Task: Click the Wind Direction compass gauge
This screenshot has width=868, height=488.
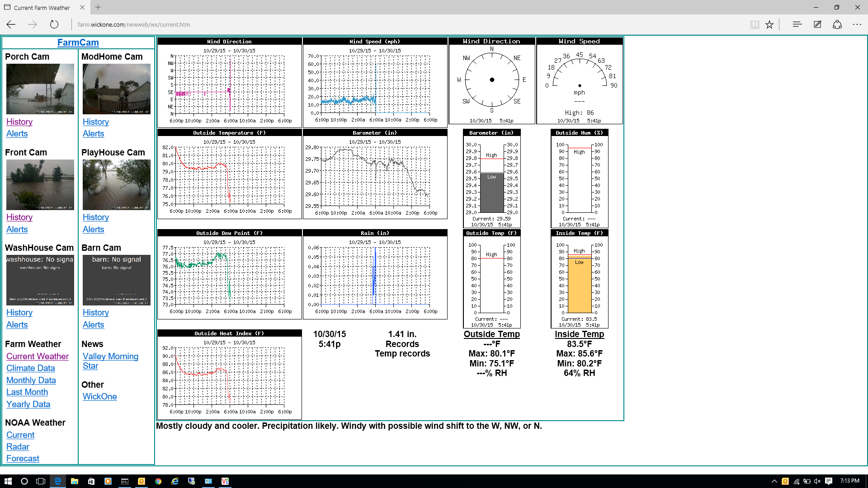Action: [492, 80]
